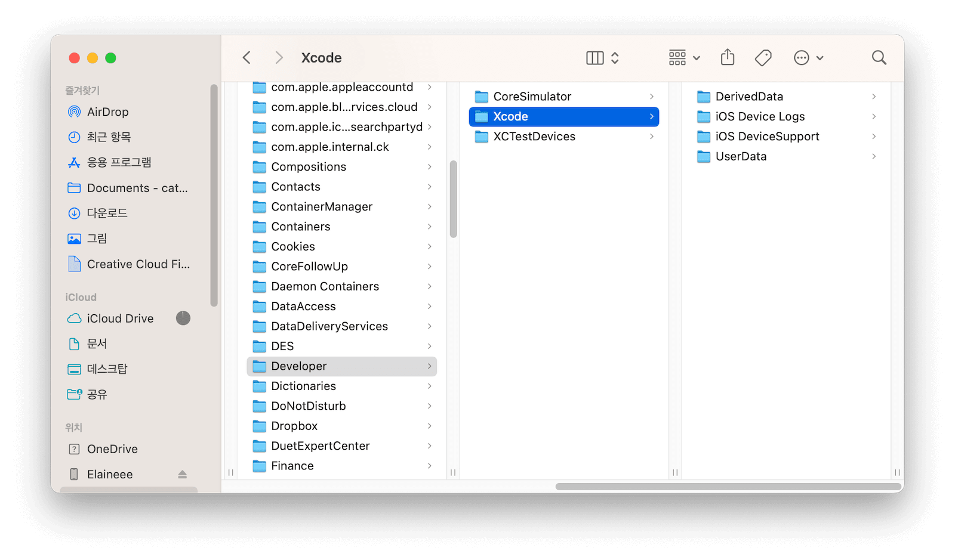Select the com.apple.appleaccountd folder
This screenshot has height=560, width=955.
tap(341, 87)
